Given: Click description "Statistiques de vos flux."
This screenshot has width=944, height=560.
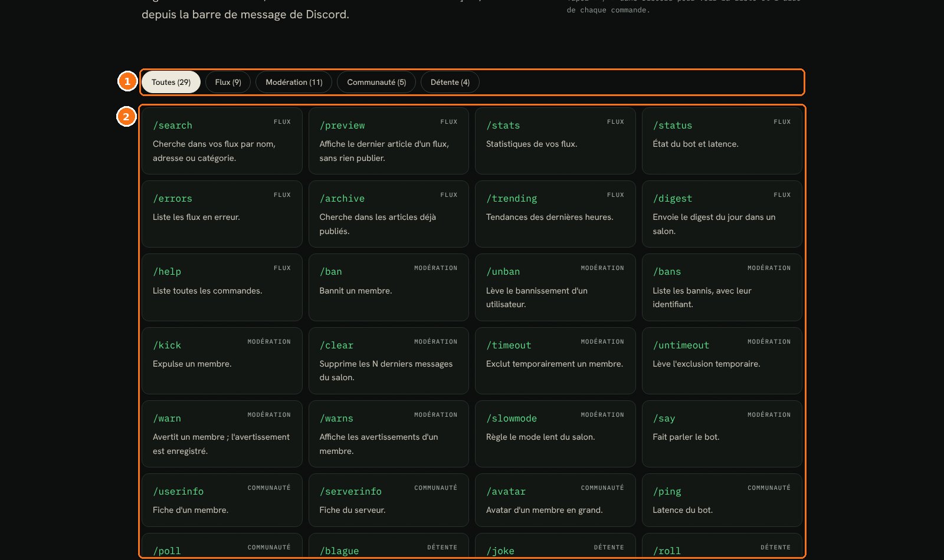Looking at the screenshot, I should coord(532,144).
